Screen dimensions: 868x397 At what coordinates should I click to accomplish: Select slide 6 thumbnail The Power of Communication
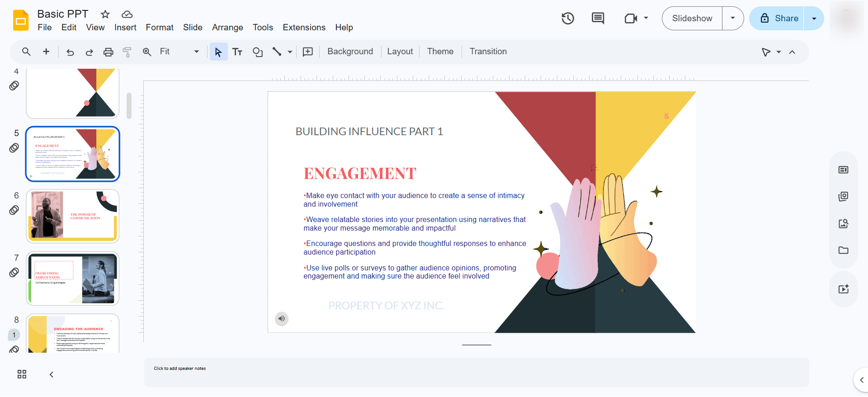coord(73,216)
